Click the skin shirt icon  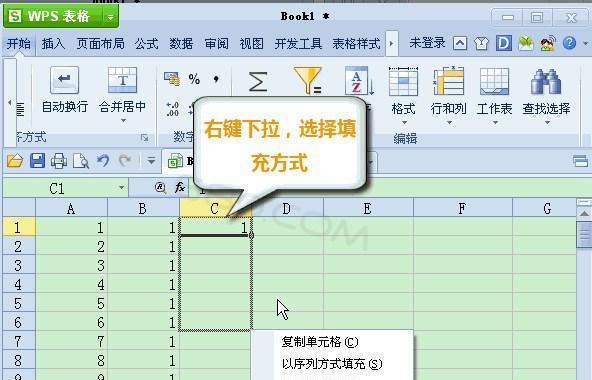tap(481, 43)
